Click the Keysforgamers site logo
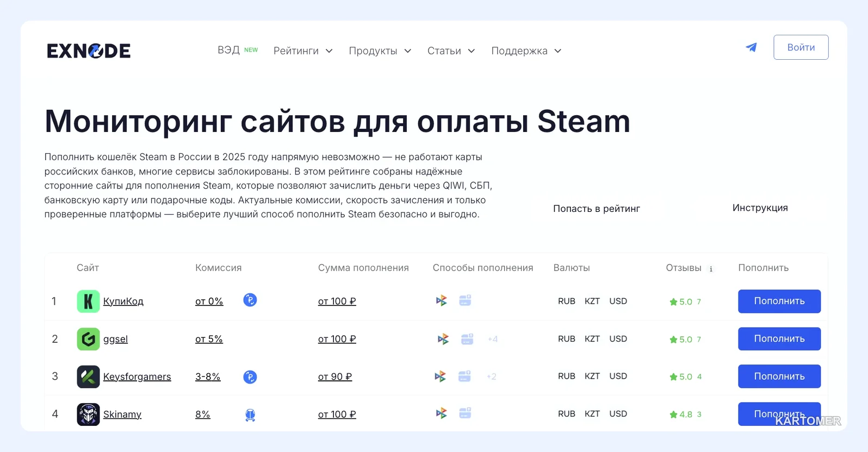868x452 pixels. (x=88, y=376)
